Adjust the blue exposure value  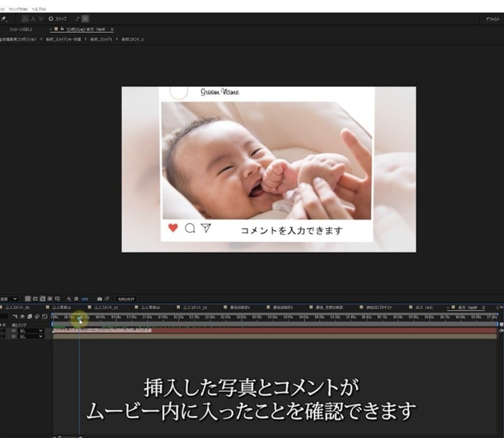pyautogui.click(x=85, y=299)
